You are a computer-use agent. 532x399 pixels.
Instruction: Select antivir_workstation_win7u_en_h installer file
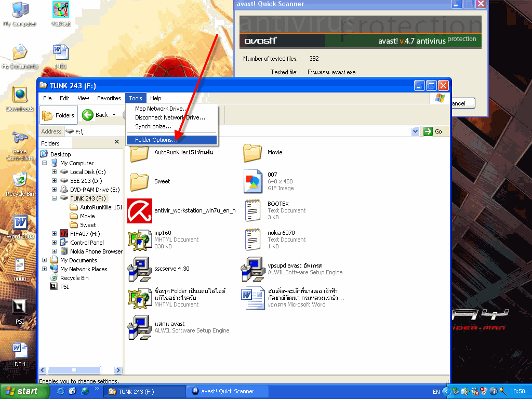pos(182,211)
